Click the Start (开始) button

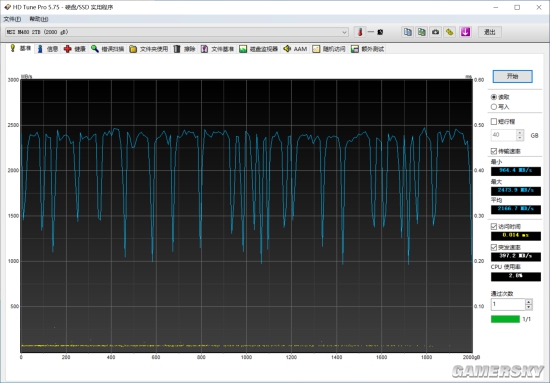tap(512, 76)
